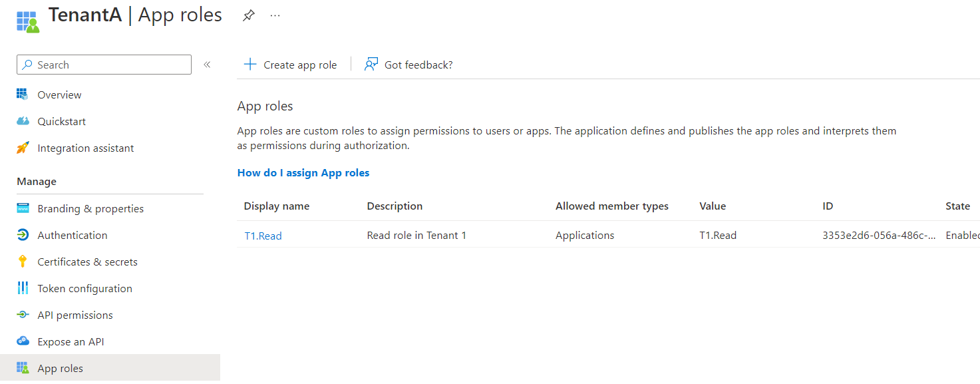980x384 pixels.
Task: Open Certificates & secrets
Action: [x=88, y=262]
